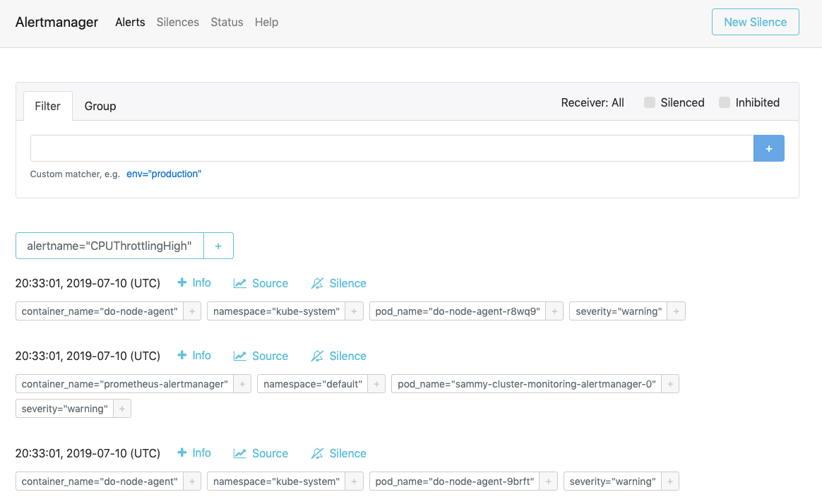Screen dimensions: 822x504
Task: Click the timestamp of the do-node-agent-9brft alert
Action: click(88, 454)
